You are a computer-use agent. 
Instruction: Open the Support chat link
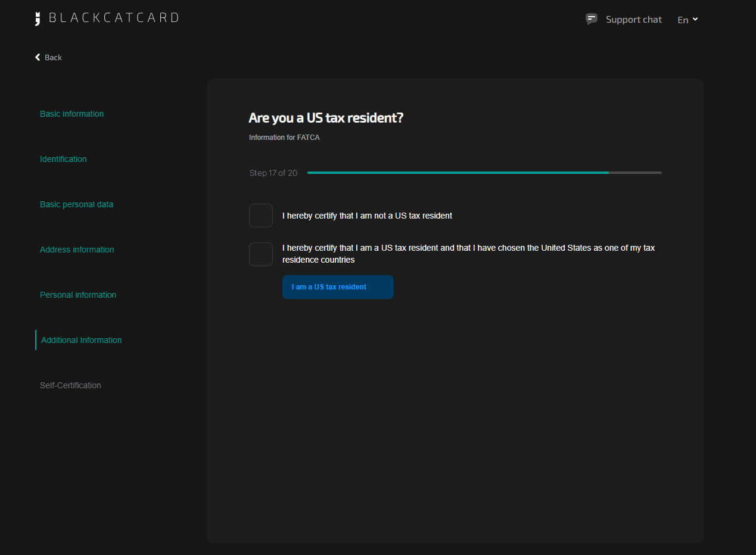coord(633,20)
